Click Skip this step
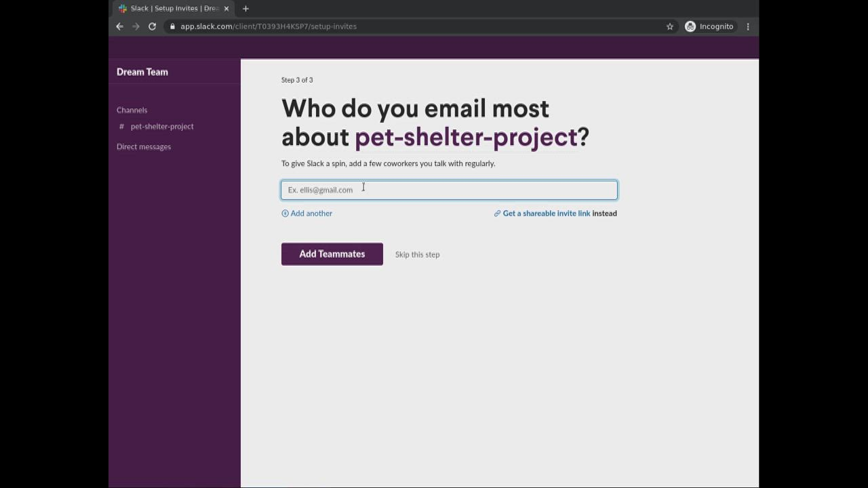The width and height of the screenshot is (868, 488). click(418, 255)
